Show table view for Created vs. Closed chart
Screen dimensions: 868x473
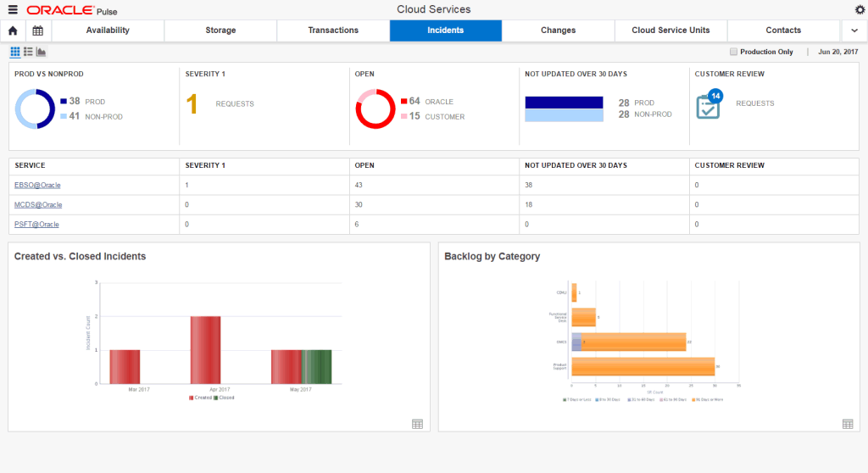coord(417,424)
